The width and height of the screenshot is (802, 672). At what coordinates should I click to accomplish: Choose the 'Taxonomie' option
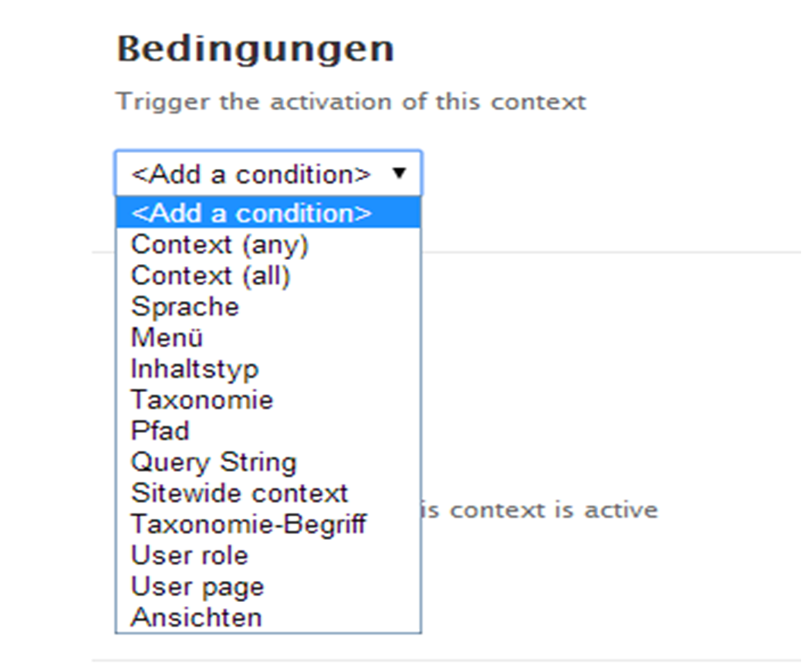(202, 400)
